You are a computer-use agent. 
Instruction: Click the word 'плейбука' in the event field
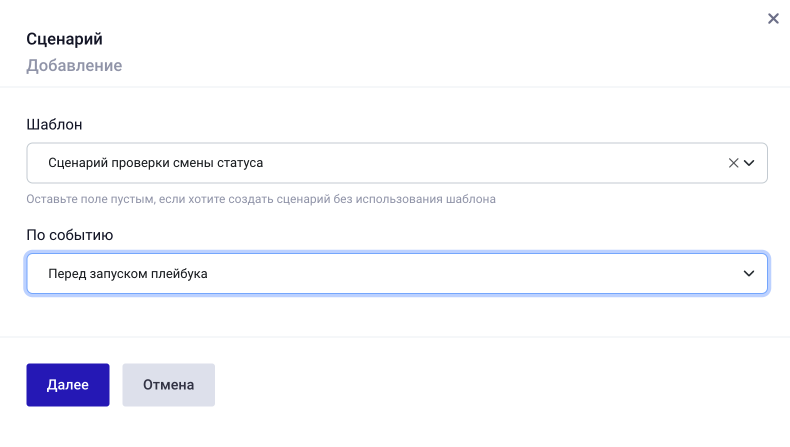(x=180, y=273)
